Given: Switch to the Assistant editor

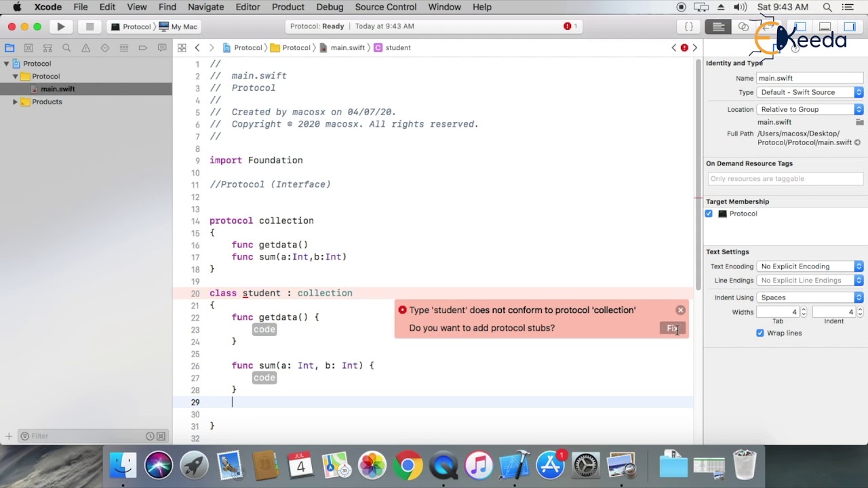Looking at the screenshot, I should tap(743, 27).
